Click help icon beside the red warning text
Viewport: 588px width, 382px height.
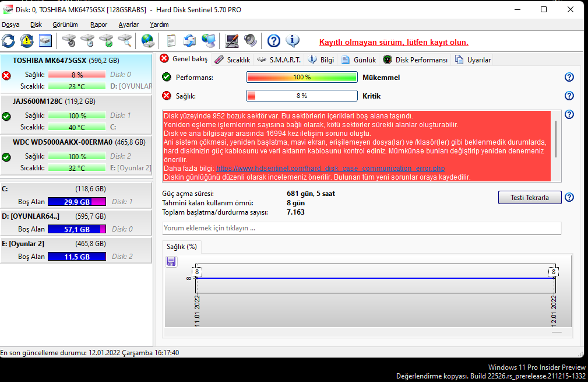pos(569,114)
